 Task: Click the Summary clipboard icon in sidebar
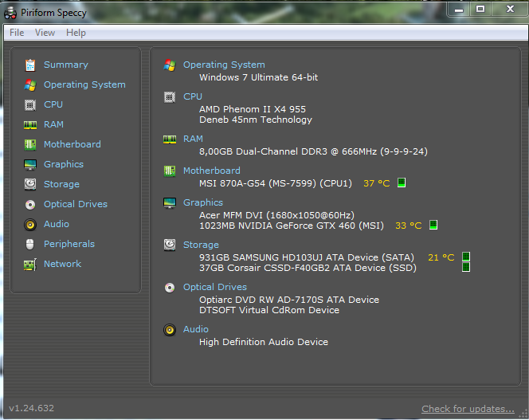(30, 65)
